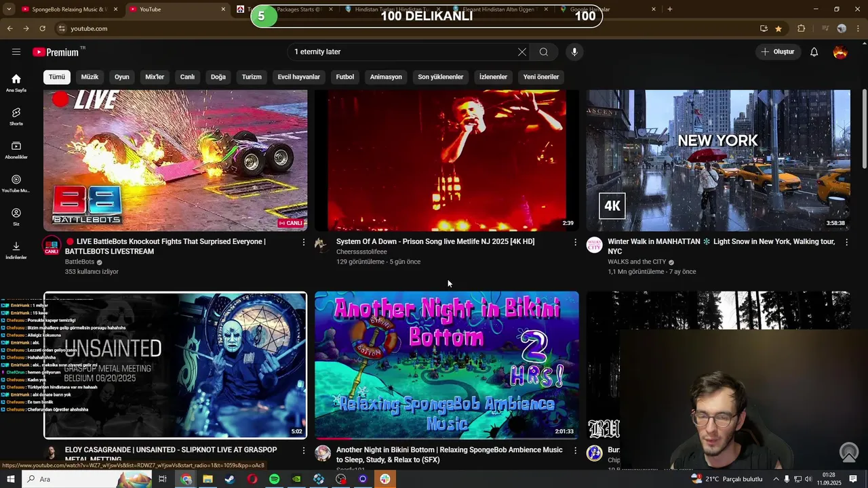Open System Of A Down Prison Song title

pos(435,242)
